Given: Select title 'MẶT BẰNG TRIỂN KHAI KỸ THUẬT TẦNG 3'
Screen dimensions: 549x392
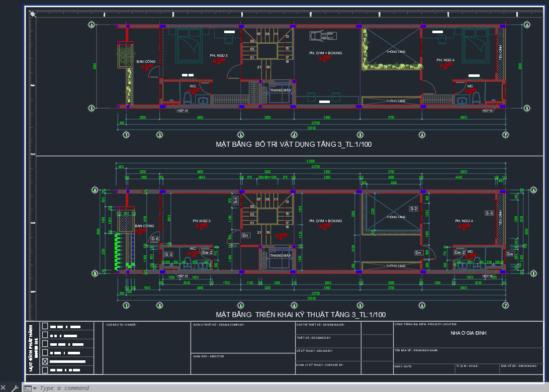Looking at the screenshot, I should [x=301, y=315].
